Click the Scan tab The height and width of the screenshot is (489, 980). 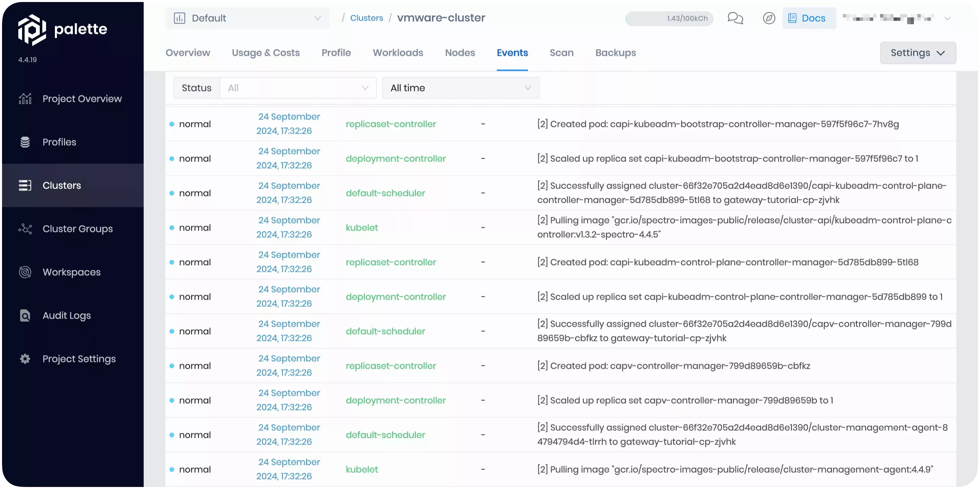(561, 53)
